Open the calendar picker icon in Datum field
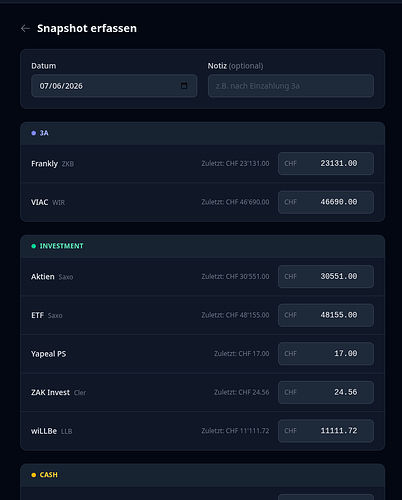This screenshot has height=500, width=402. coord(184,86)
